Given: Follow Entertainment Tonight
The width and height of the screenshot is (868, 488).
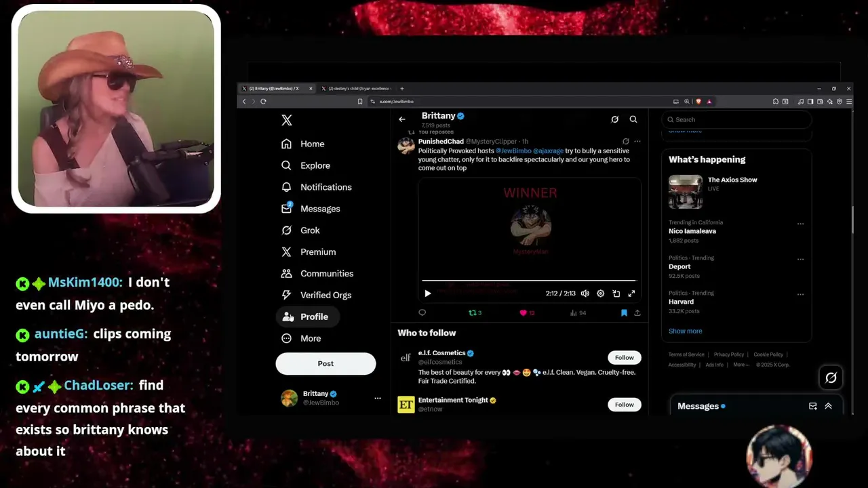Looking at the screenshot, I should click(625, 405).
